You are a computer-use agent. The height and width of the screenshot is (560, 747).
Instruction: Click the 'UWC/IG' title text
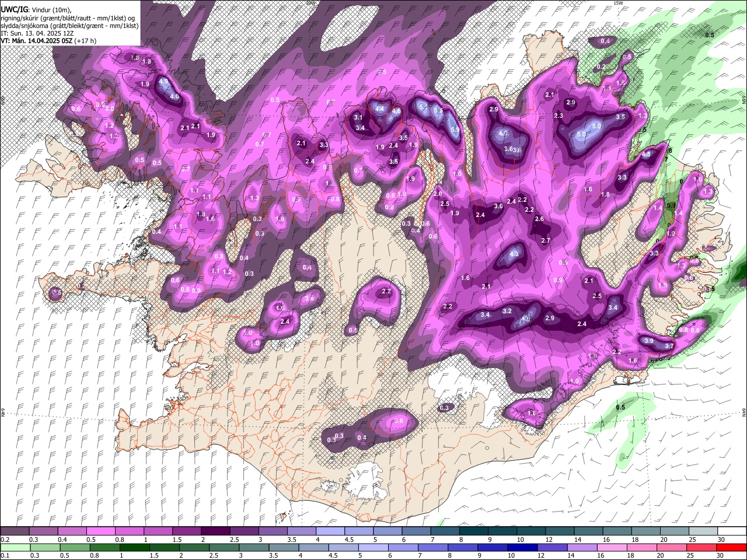14,9
